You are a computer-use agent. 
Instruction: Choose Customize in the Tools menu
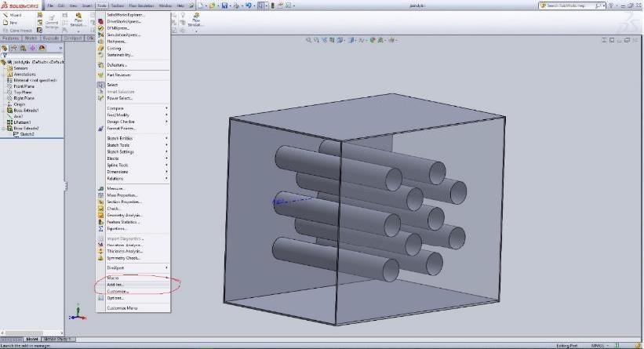coord(133,291)
